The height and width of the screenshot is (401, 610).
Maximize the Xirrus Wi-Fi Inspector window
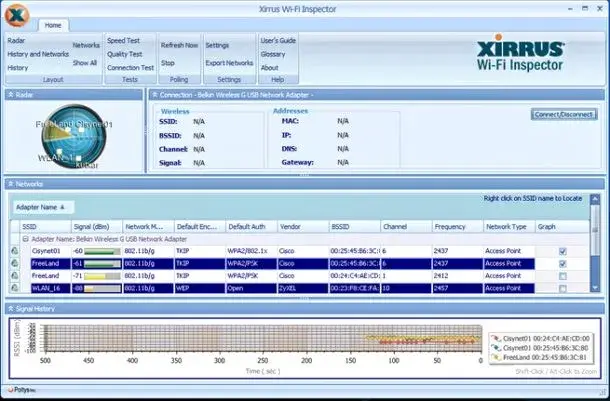pos(585,8)
